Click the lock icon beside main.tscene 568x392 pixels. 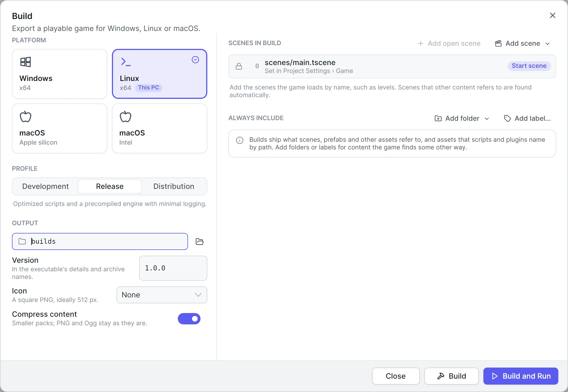(239, 66)
